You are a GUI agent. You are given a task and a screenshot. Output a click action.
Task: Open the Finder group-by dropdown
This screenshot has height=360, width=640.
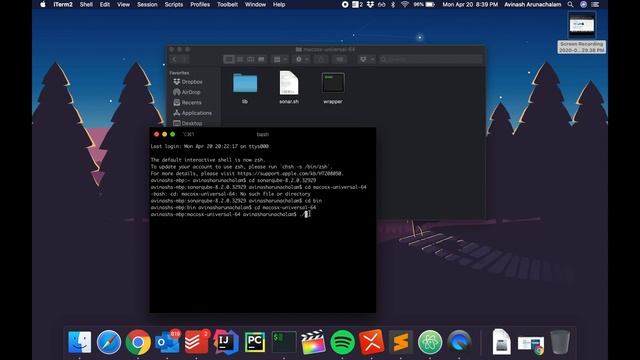(x=280, y=59)
